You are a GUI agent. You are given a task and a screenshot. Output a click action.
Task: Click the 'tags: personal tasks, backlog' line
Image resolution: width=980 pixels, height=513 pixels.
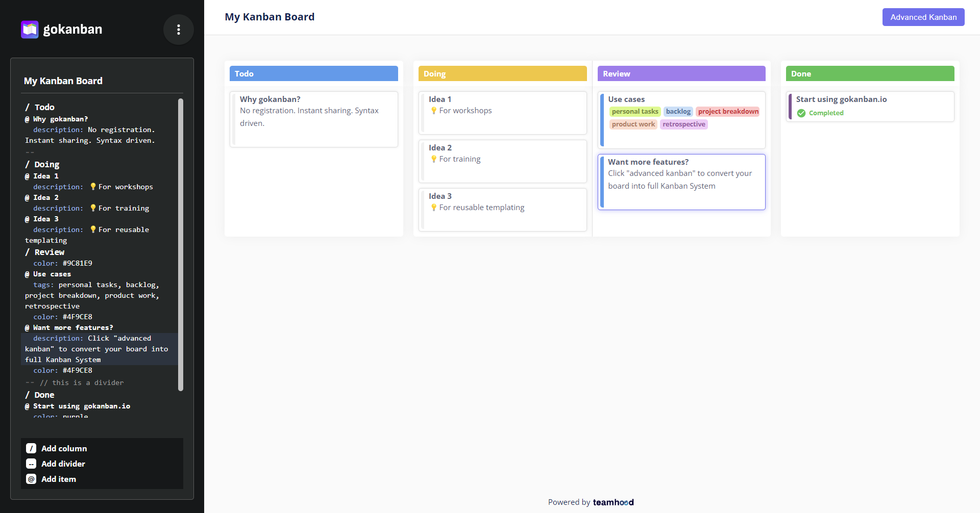(96, 285)
